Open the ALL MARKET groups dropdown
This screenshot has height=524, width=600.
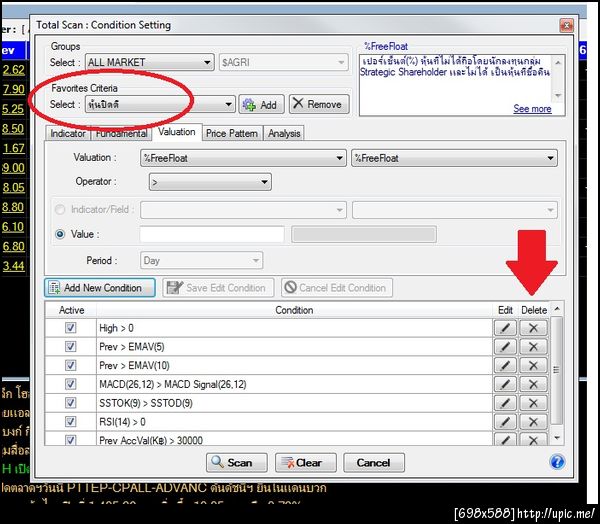(x=150, y=62)
